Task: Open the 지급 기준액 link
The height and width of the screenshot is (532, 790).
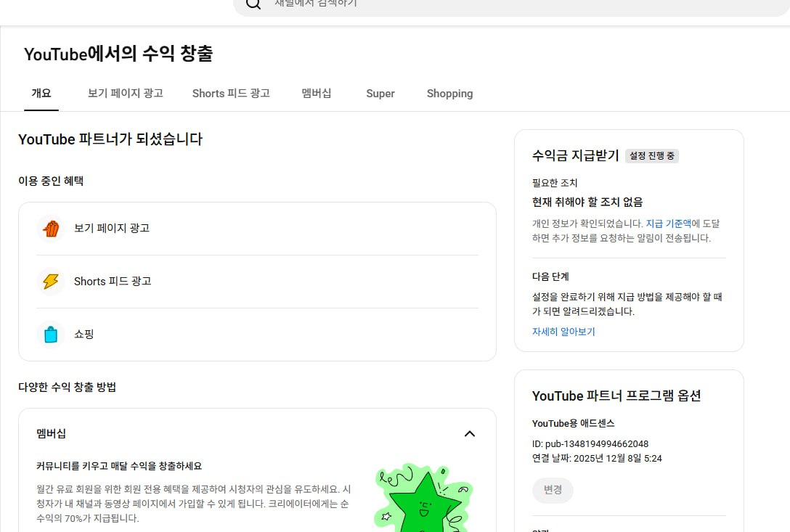Action: tap(668, 224)
